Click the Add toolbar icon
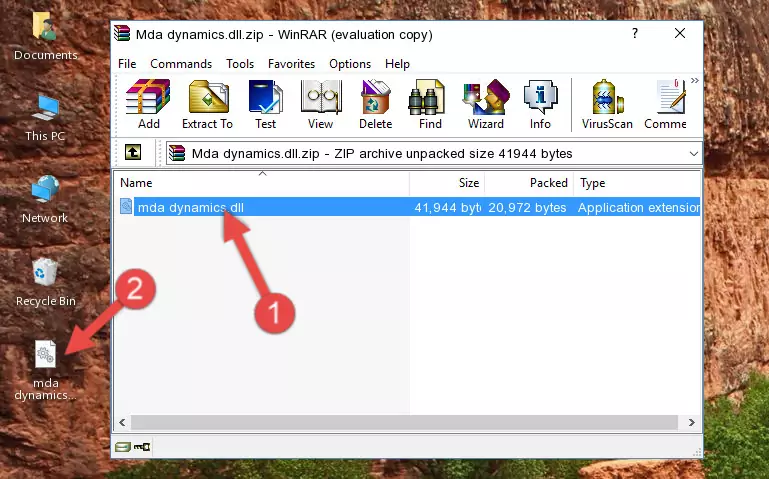769x479 pixels. click(148, 104)
